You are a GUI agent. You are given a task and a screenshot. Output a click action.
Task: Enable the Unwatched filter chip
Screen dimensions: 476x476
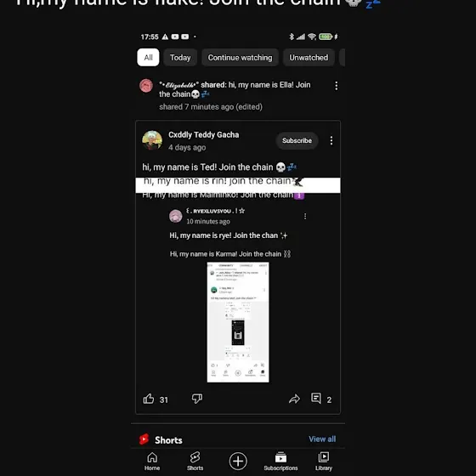(x=309, y=58)
